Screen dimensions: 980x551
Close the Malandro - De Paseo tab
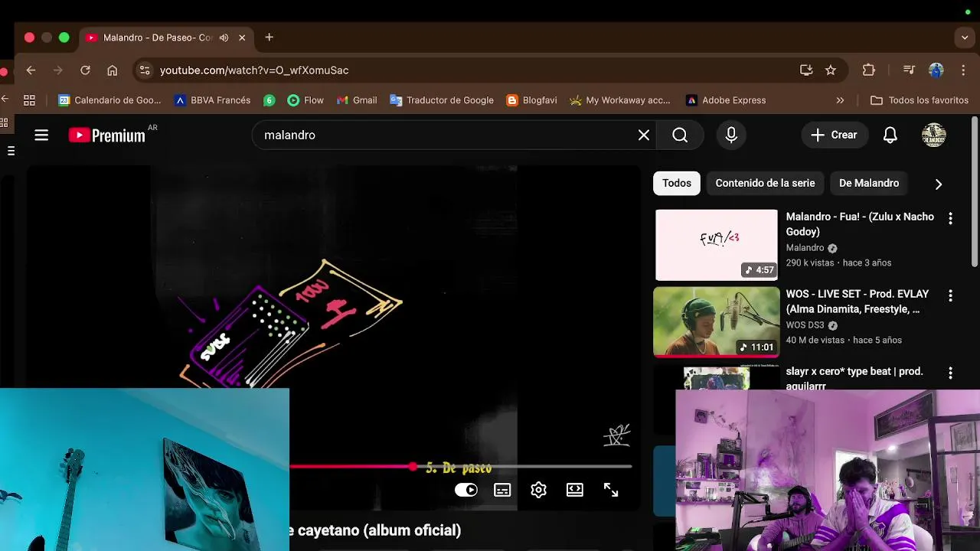pyautogui.click(x=242, y=37)
